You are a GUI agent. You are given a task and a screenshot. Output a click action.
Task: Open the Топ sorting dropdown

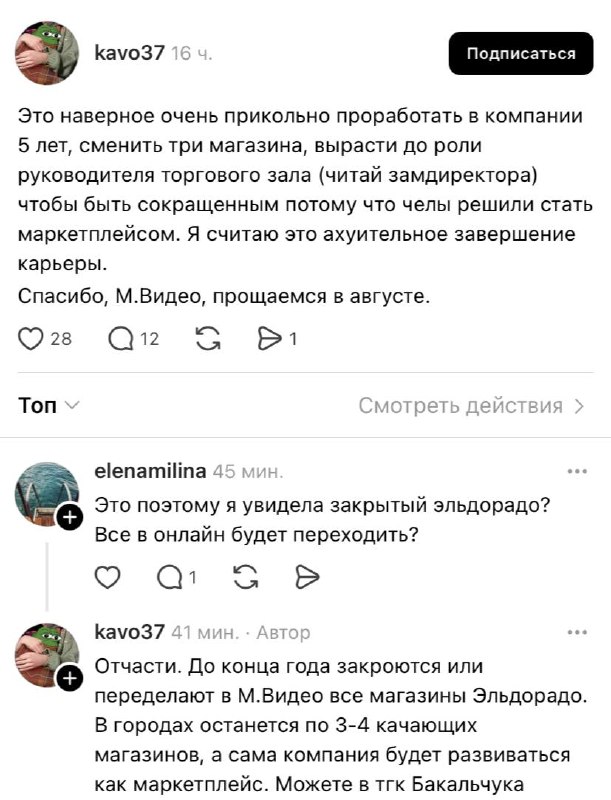pos(48,405)
